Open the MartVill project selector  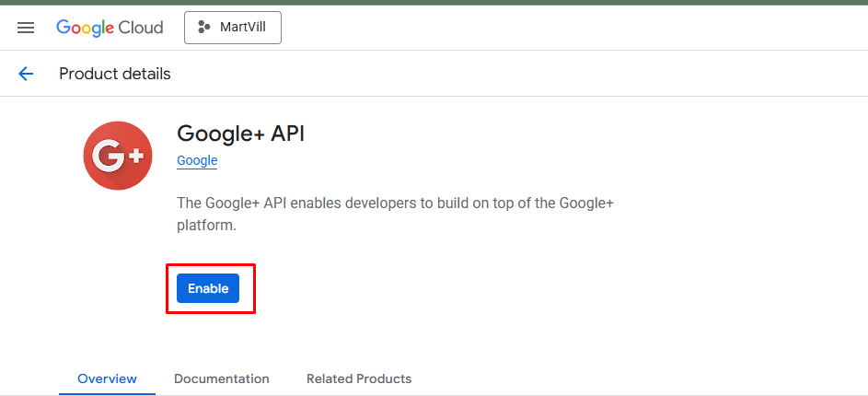click(233, 28)
